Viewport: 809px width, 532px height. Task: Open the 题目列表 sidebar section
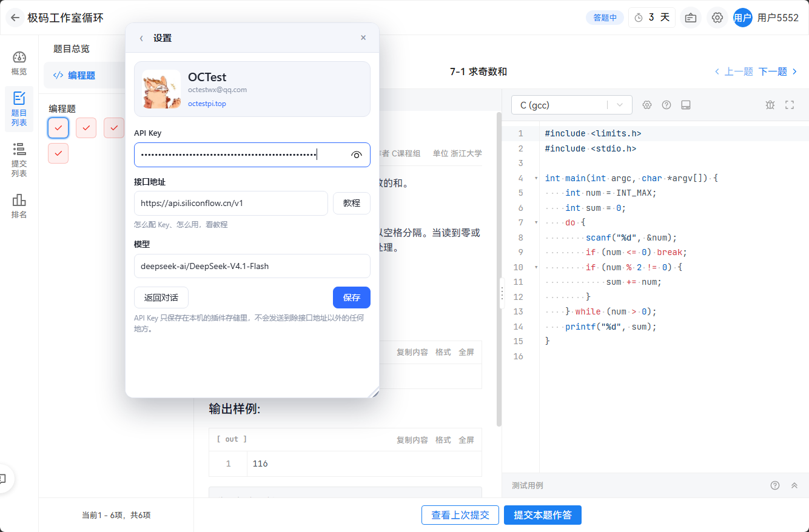click(x=19, y=109)
